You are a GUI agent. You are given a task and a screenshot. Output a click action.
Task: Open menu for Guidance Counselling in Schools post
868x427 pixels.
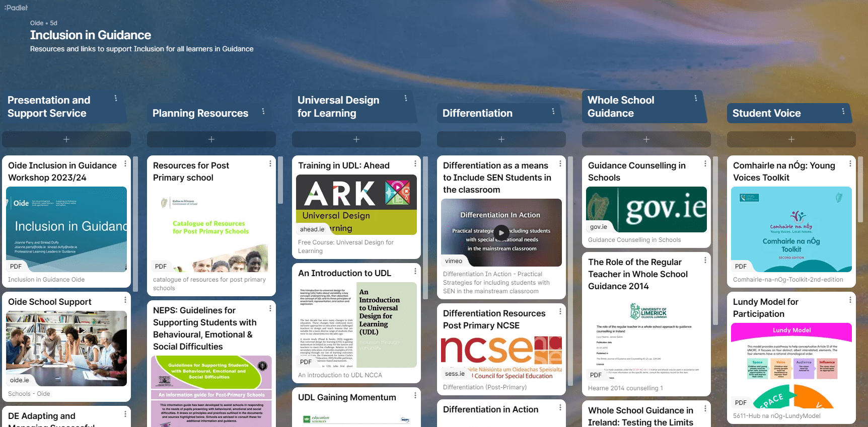(x=705, y=163)
